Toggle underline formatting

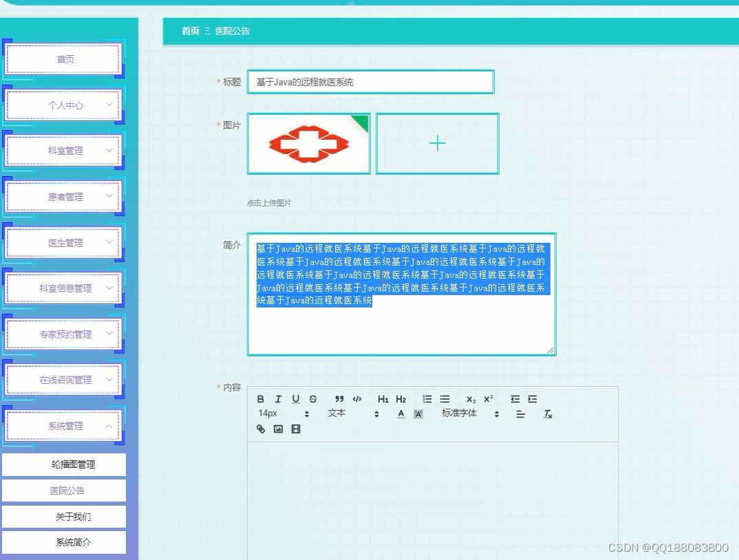[x=295, y=398]
